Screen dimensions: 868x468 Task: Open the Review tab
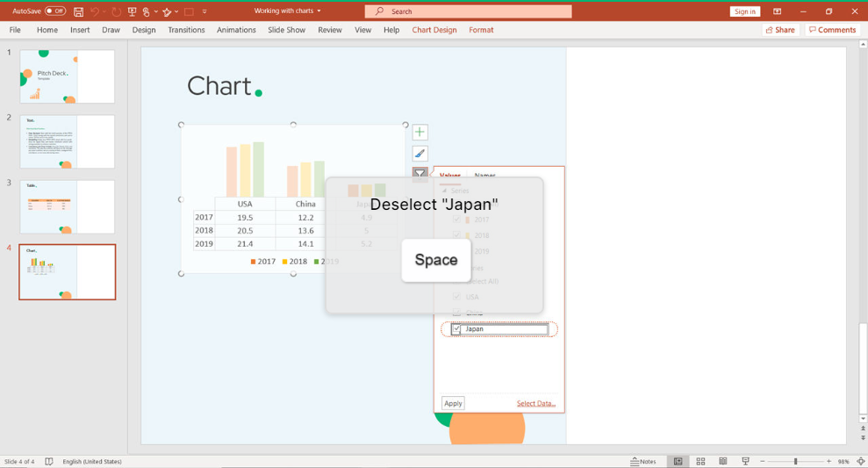(330, 30)
